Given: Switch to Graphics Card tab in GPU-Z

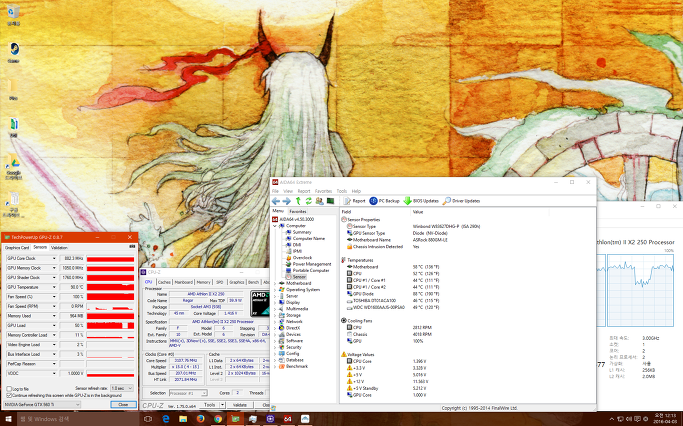Looking at the screenshot, I should coord(17,247).
